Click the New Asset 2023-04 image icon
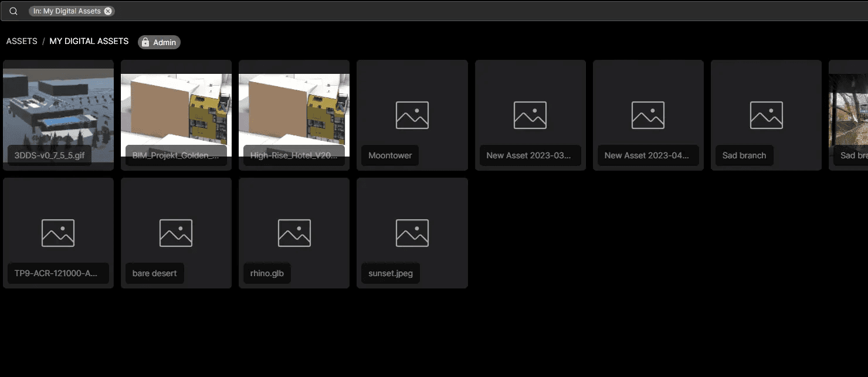This screenshot has width=868, height=377. [x=647, y=115]
